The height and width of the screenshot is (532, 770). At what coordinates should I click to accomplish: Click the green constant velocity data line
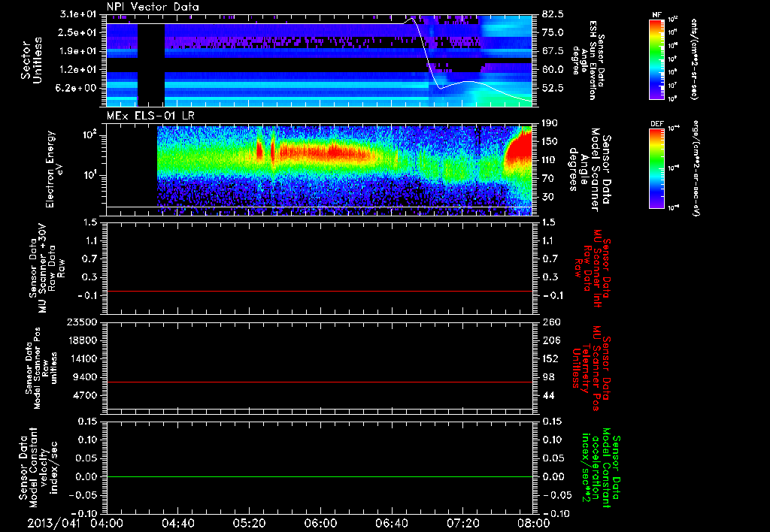click(320, 476)
